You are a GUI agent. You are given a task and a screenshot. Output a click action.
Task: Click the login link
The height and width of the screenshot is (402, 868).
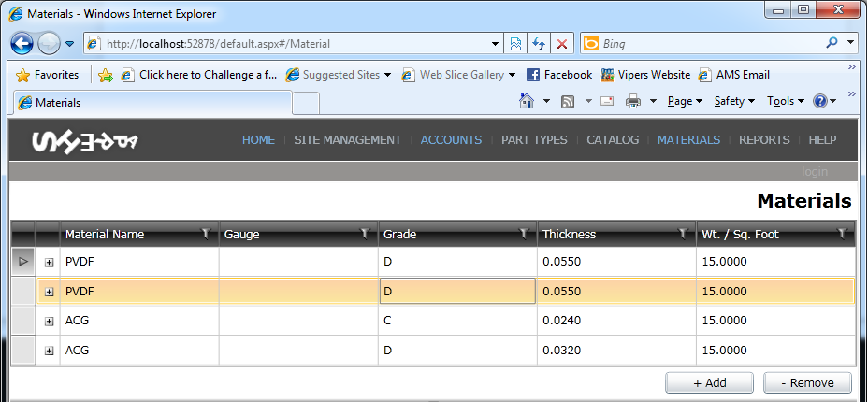(x=815, y=171)
